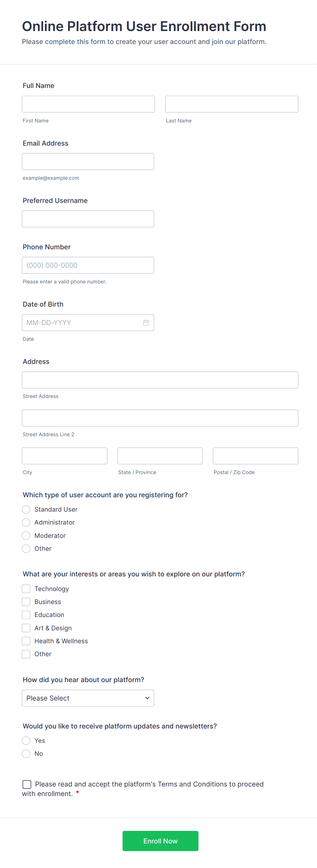Select Yes for newsletter updates
The width and height of the screenshot is (317, 868).
pos(26,740)
